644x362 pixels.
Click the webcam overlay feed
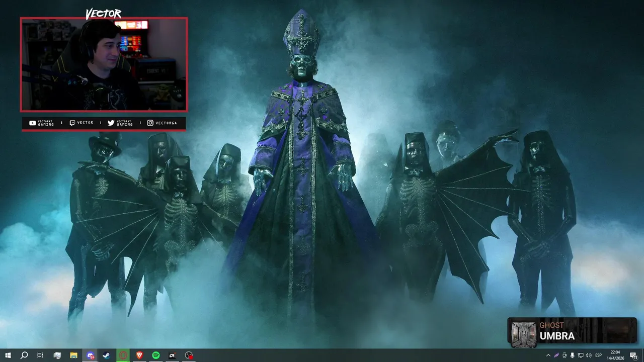pyautogui.click(x=104, y=65)
